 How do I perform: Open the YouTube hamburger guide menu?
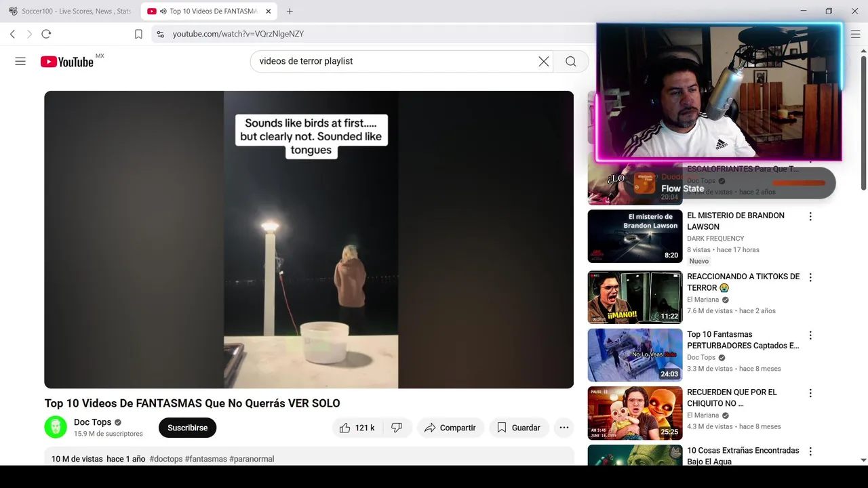pos(20,62)
